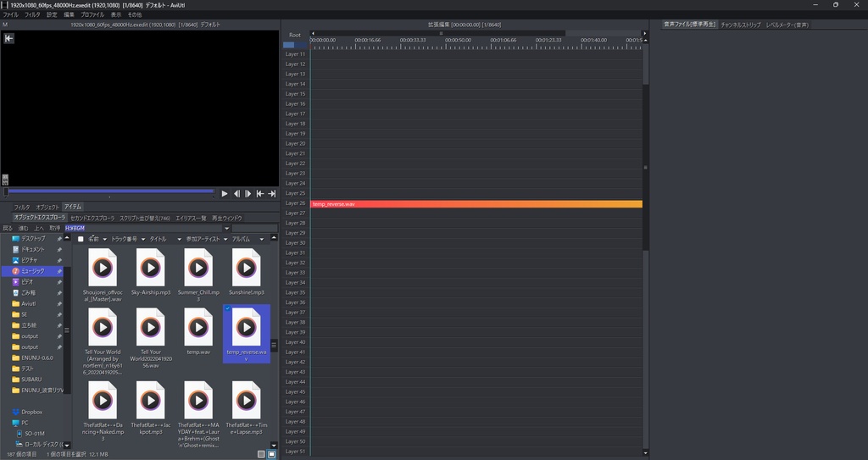Click the explorer search box
This screenshot has height=460, width=868.
tap(254, 228)
